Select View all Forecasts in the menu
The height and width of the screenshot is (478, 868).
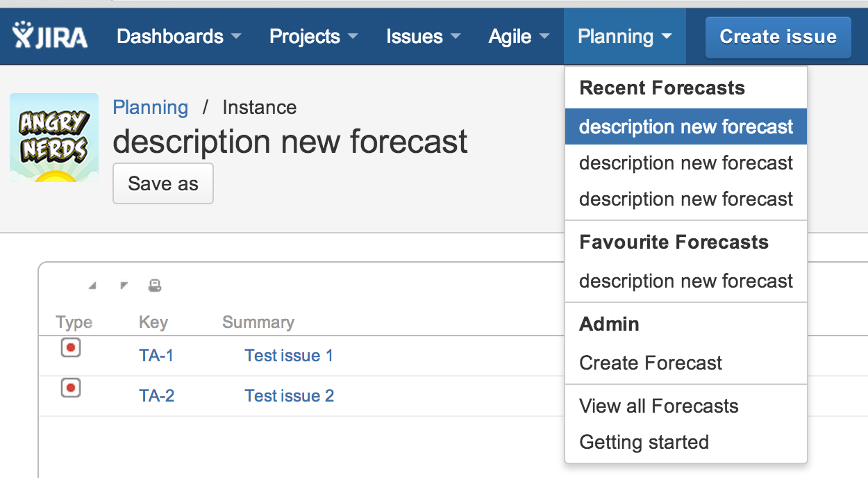(686, 406)
